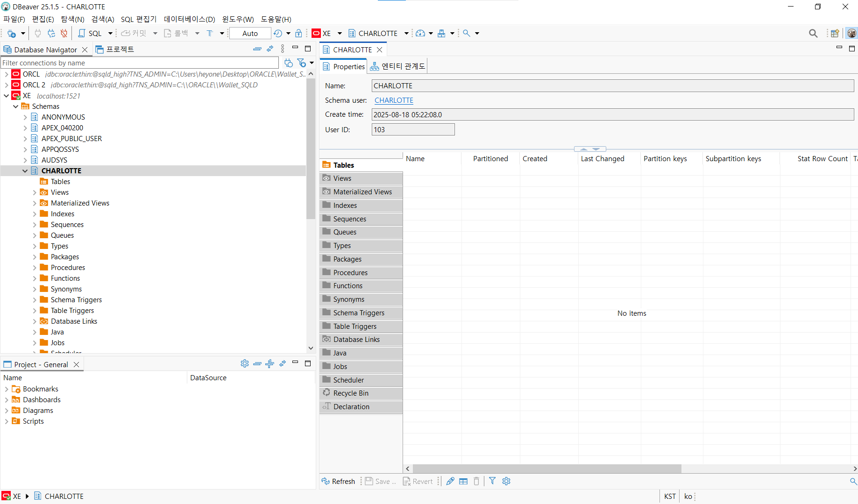The height and width of the screenshot is (504, 858).
Task: Switch to the 프로젝트 tab
Action: [x=115, y=49]
